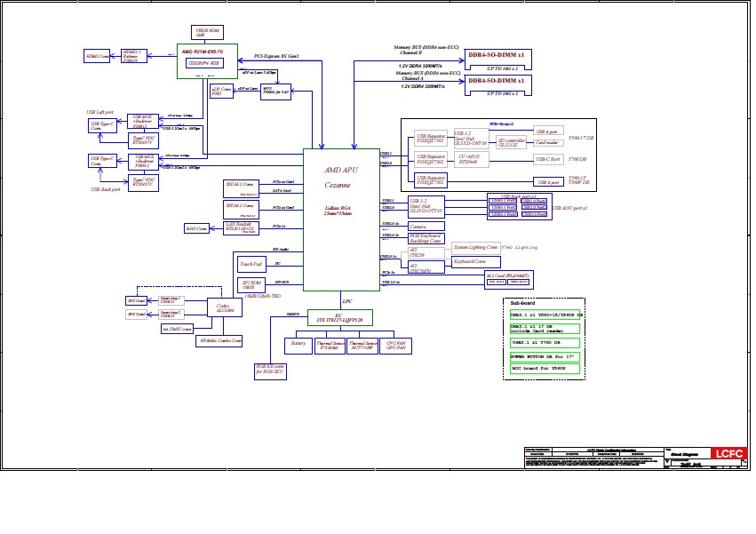Select the DDR4-SO-DIMM block for Channel A
756x534 pixels.
(498, 85)
